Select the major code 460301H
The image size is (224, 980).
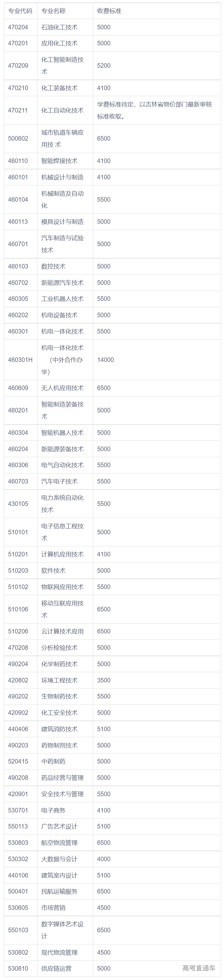point(20,360)
